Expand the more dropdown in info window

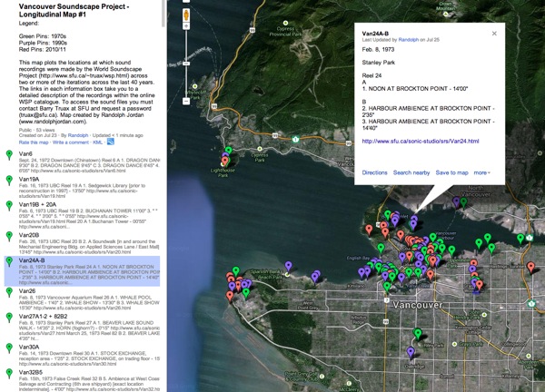(481, 172)
